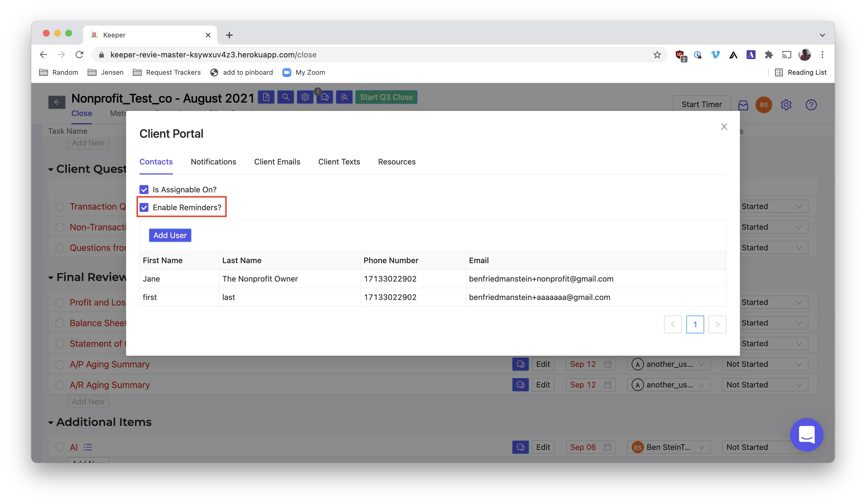
Task: Click the Start Timer button
Action: click(x=701, y=104)
